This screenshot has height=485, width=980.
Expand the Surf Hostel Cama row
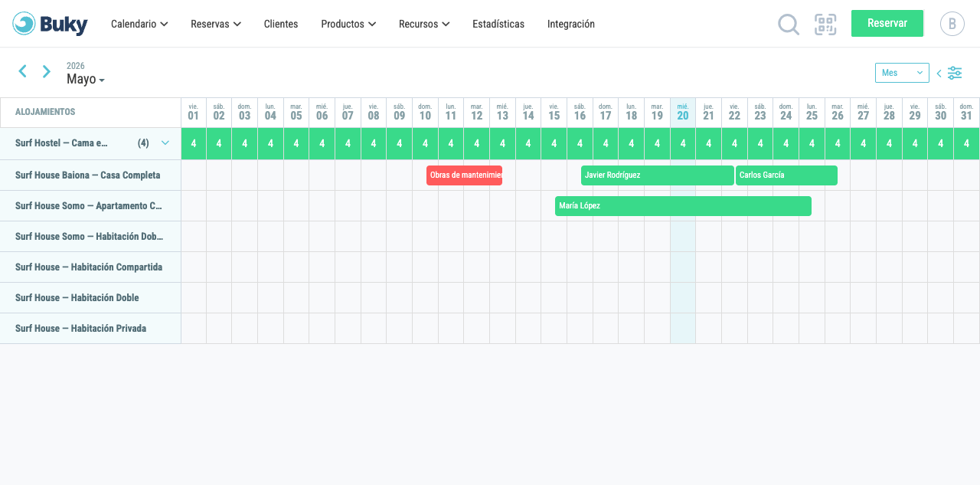click(165, 143)
